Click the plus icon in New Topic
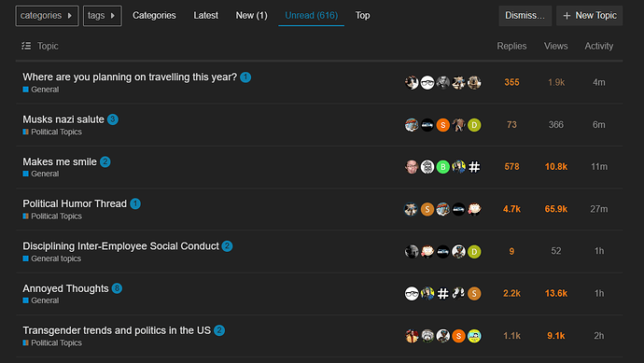Image resolution: width=644 pixels, height=363 pixels. pos(567,16)
